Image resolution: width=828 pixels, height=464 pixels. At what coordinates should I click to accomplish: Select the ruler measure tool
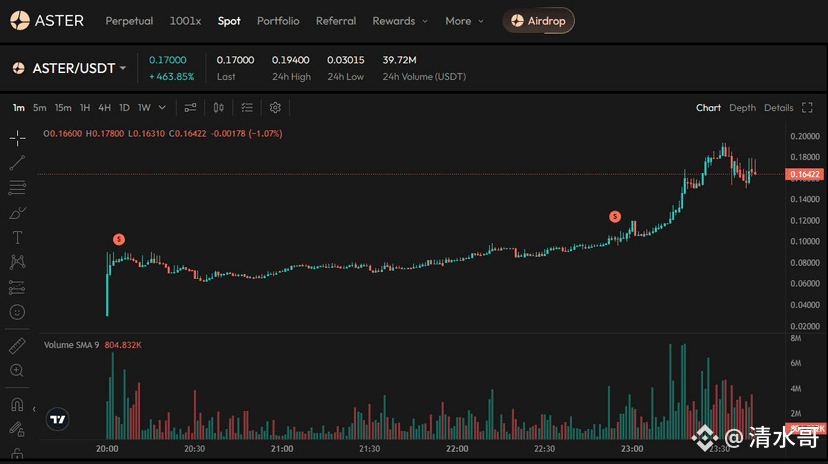(17, 346)
